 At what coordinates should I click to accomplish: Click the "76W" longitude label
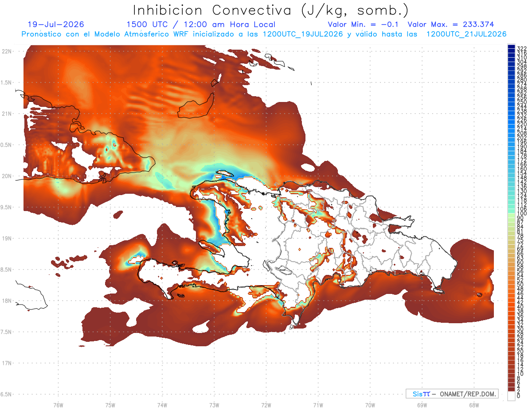point(58,405)
